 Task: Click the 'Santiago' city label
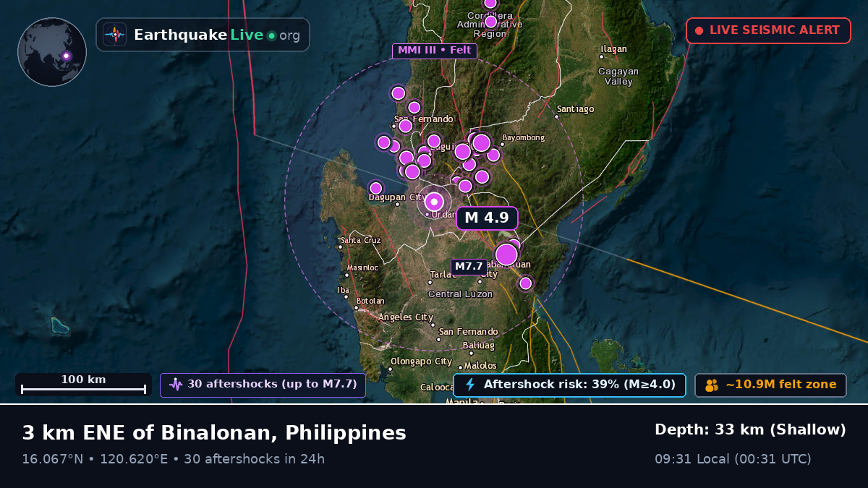[577, 109]
